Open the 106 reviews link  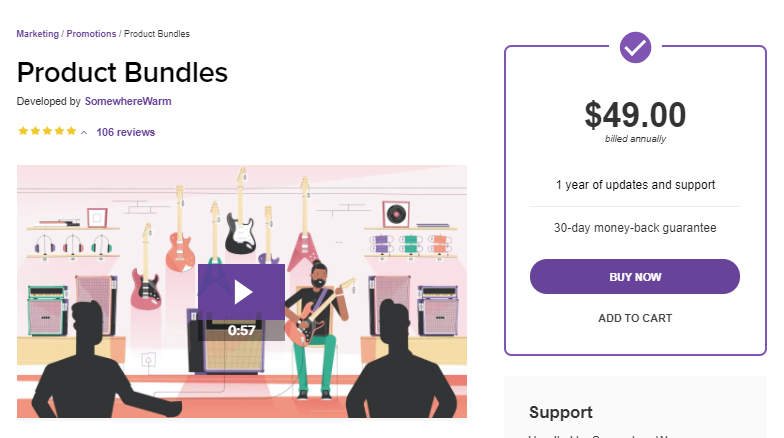pos(125,132)
